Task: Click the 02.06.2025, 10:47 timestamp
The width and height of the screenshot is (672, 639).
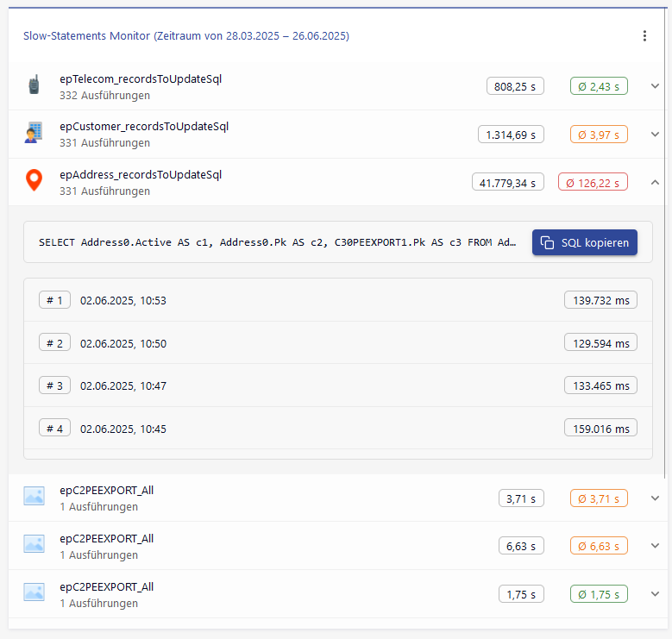Action: click(x=123, y=385)
